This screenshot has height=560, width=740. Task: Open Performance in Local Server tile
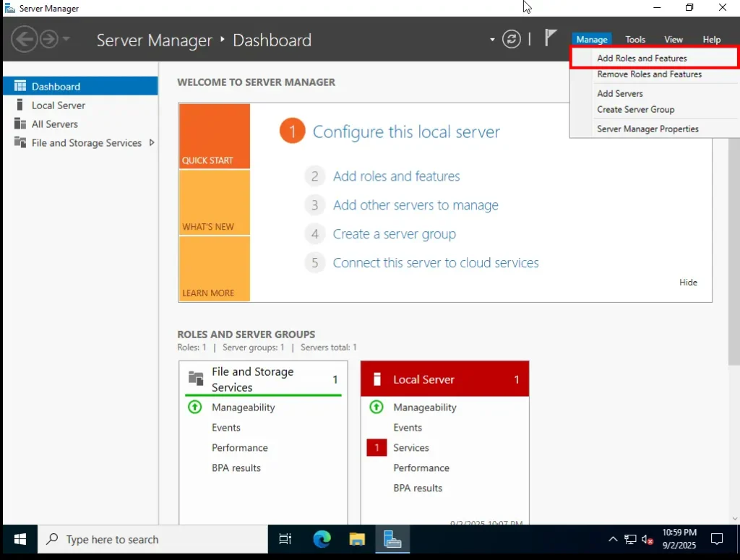pyautogui.click(x=421, y=468)
